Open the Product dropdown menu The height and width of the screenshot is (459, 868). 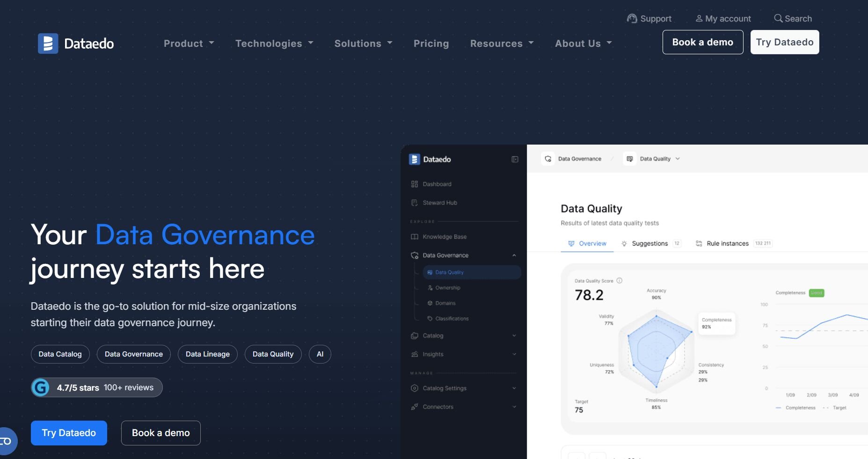tap(189, 44)
